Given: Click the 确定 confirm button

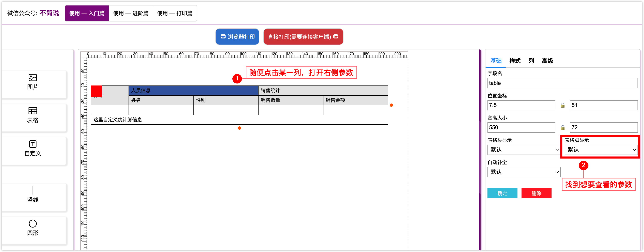Looking at the screenshot, I should (502, 193).
